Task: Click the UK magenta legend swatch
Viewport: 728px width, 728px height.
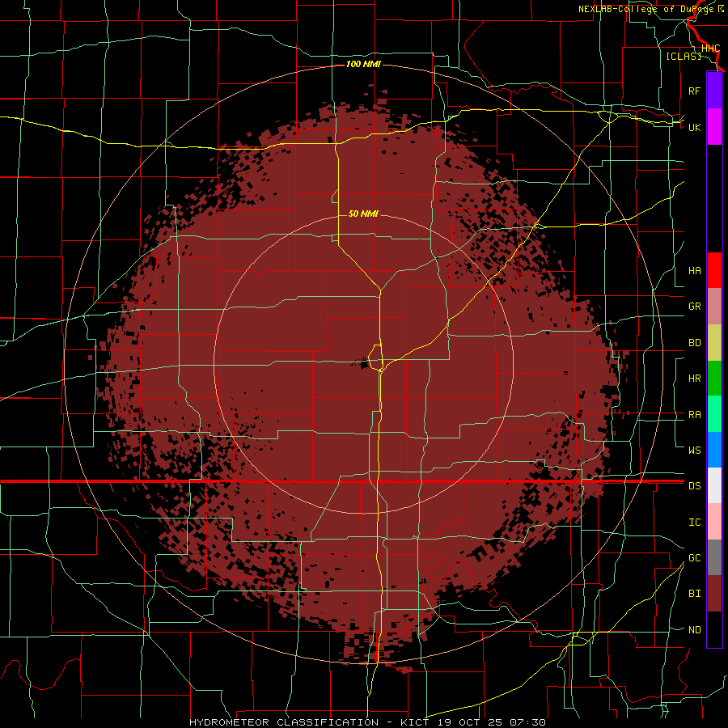Action: coord(714,127)
